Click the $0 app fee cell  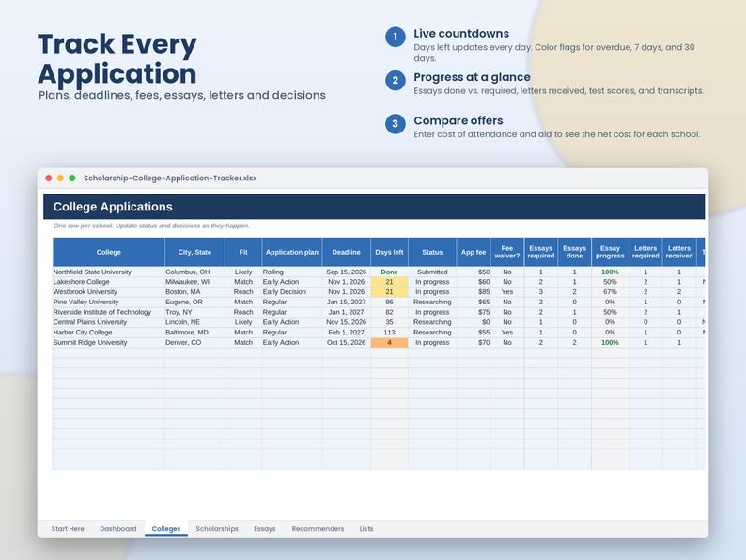click(474, 322)
